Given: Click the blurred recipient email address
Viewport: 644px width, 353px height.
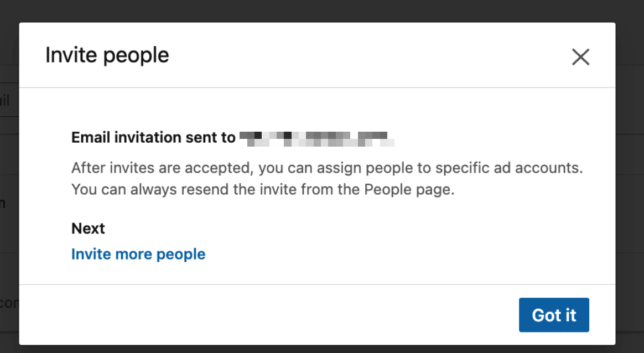Looking at the screenshot, I should pyautogui.click(x=317, y=138).
